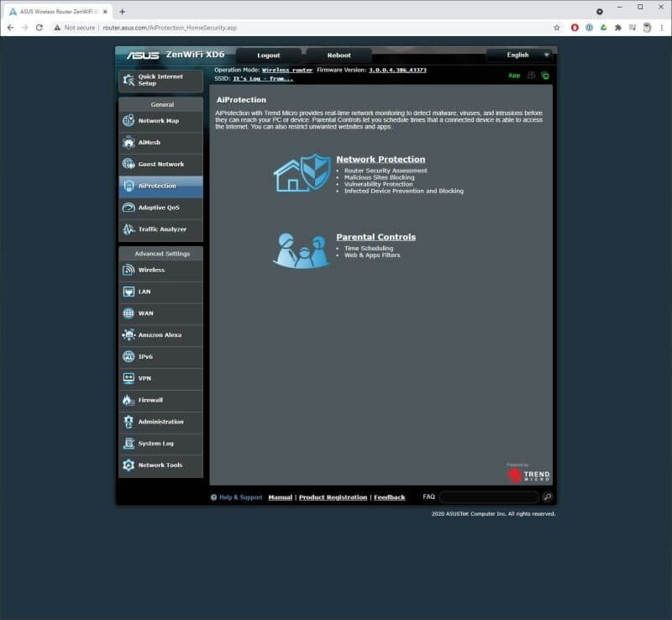Click the Not secure warning indicator

pos(74,28)
